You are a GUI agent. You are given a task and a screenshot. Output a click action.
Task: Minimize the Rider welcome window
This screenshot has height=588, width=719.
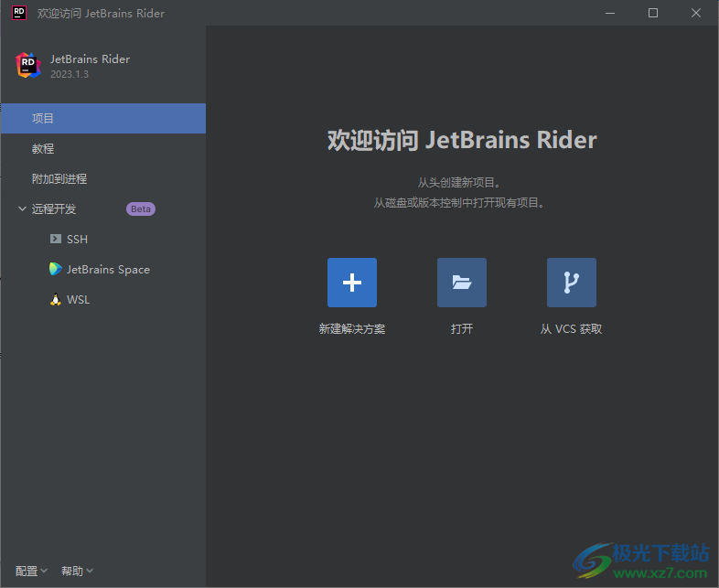pyautogui.click(x=610, y=13)
